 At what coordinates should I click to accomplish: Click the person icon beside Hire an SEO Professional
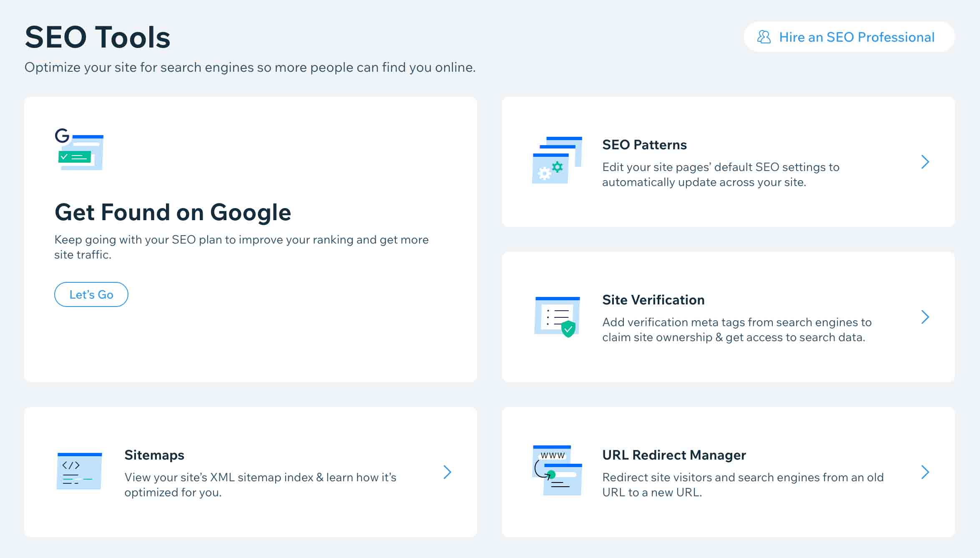pos(764,37)
